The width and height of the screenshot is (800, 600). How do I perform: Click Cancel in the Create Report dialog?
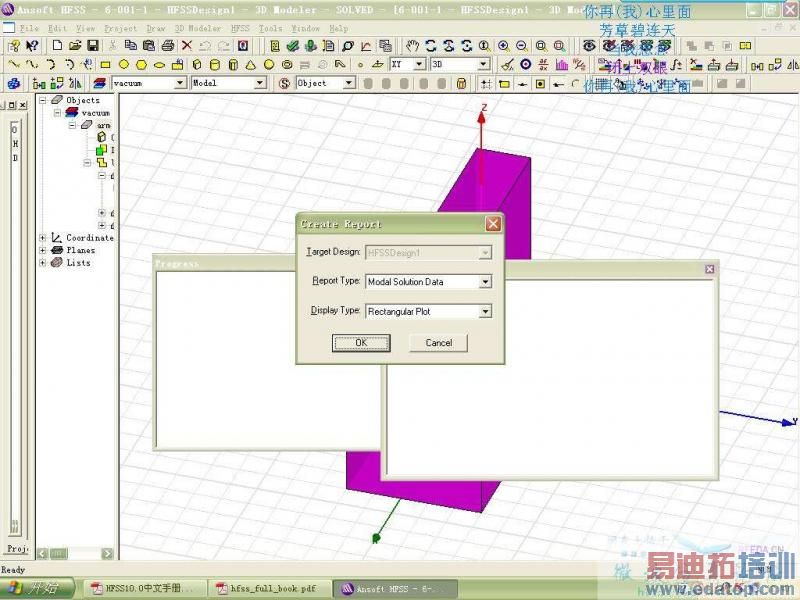point(438,343)
